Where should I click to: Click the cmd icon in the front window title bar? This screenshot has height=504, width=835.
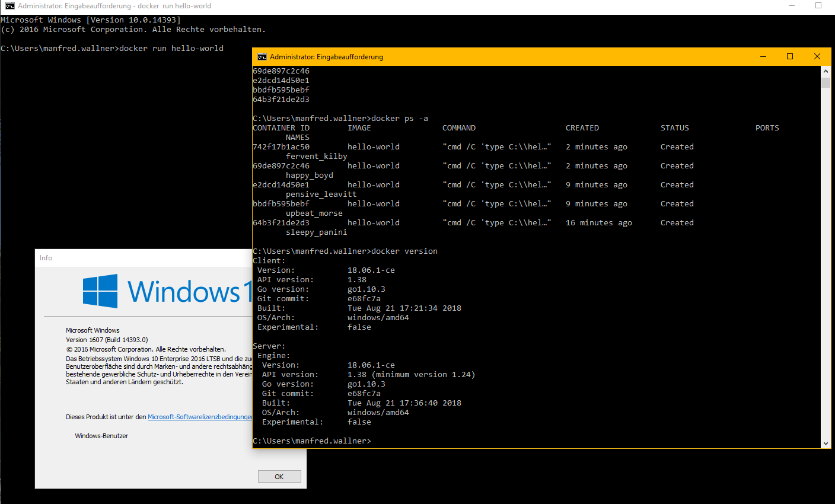[262, 57]
